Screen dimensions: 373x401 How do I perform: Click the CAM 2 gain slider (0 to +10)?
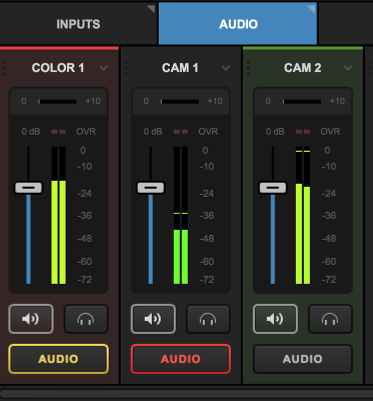(302, 101)
